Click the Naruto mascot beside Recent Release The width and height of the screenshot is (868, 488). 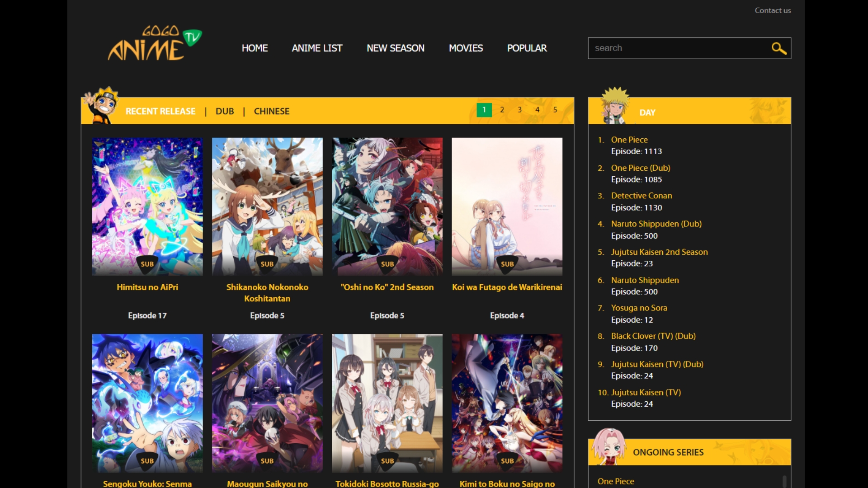click(x=102, y=105)
